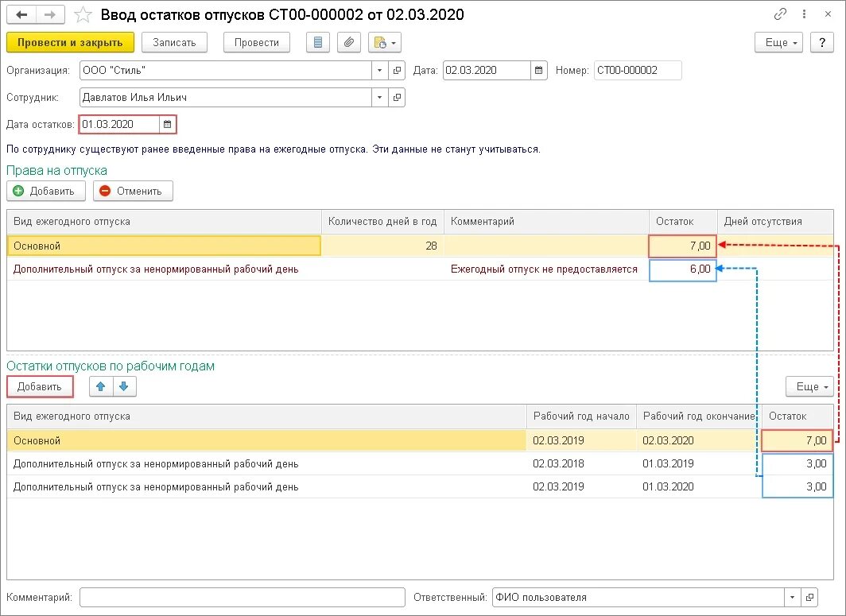Click Количество дней в год header

click(x=382, y=222)
